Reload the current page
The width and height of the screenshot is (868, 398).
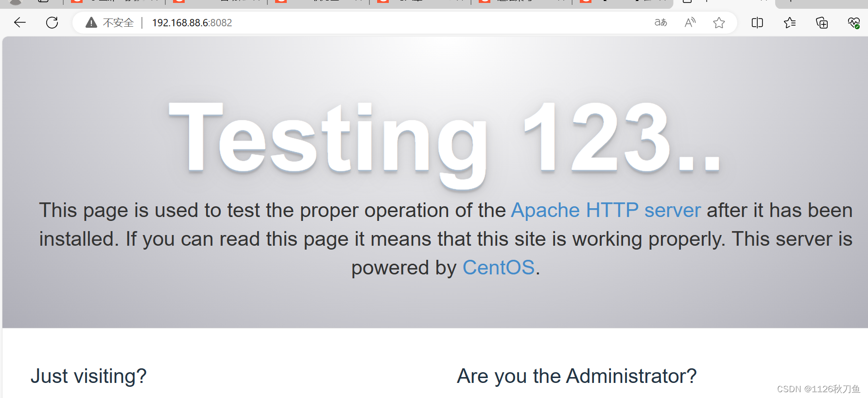(x=52, y=22)
